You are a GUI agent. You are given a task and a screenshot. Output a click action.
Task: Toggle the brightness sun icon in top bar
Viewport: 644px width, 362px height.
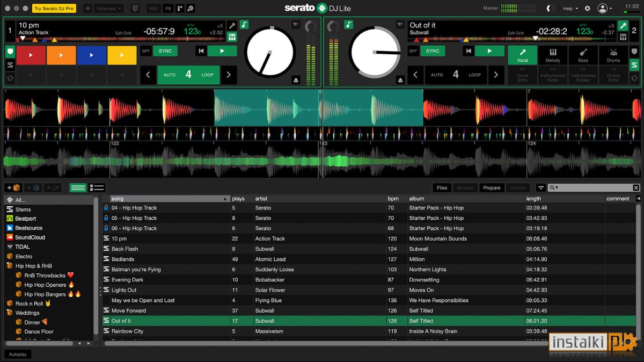point(88,9)
